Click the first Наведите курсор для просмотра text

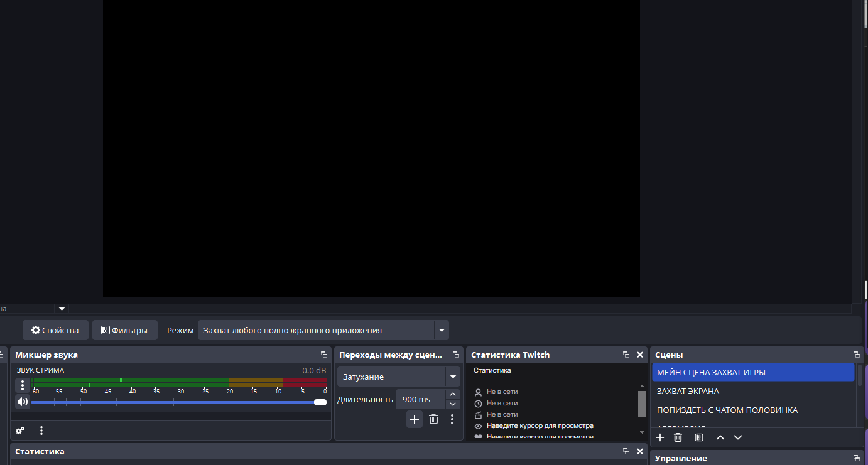click(540, 426)
